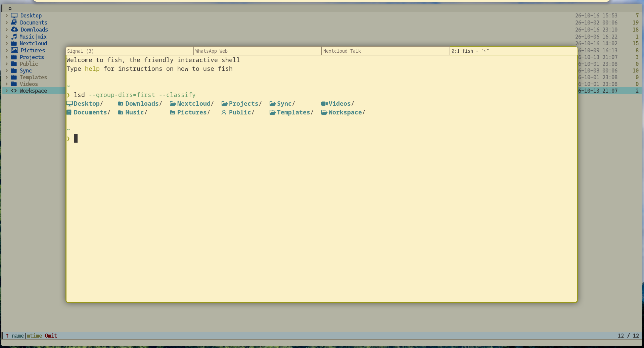Click the folder icon beside Projects in file manager

(14, 57)
